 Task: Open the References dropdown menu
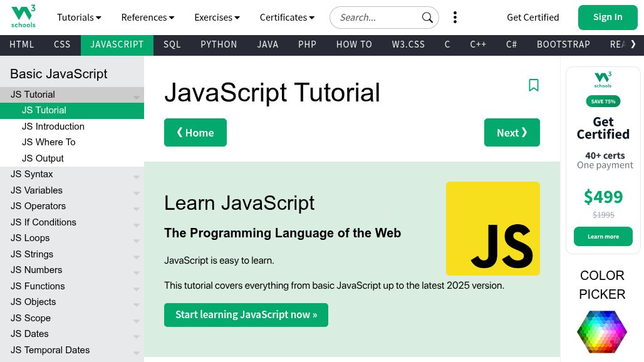148,18
